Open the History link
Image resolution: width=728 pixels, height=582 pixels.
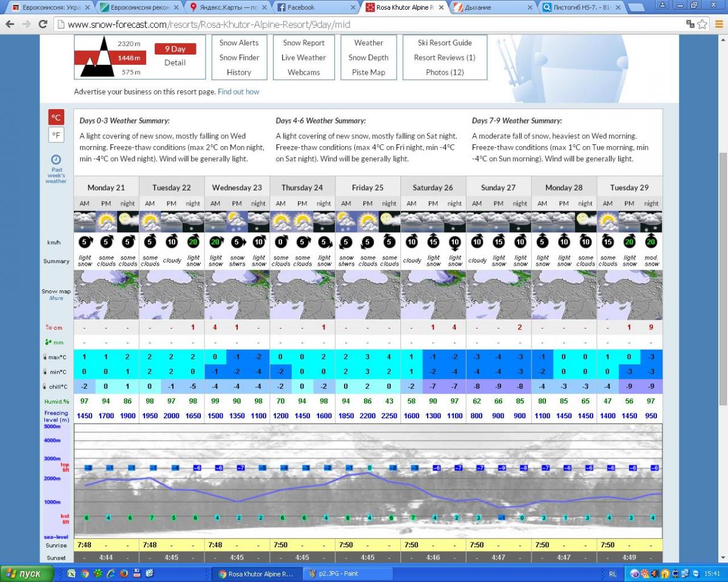239,72
